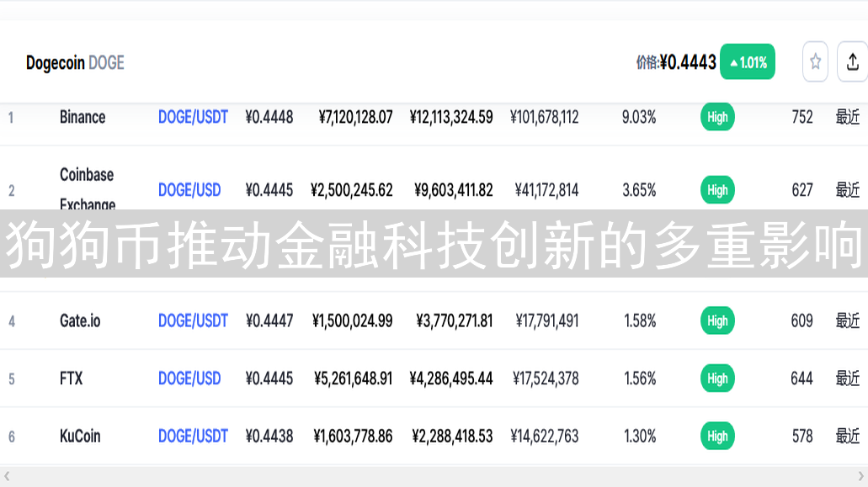Click the 最近 update status in KuCoin row
Screen dimensions: 868x487
[x=848, y=437]
